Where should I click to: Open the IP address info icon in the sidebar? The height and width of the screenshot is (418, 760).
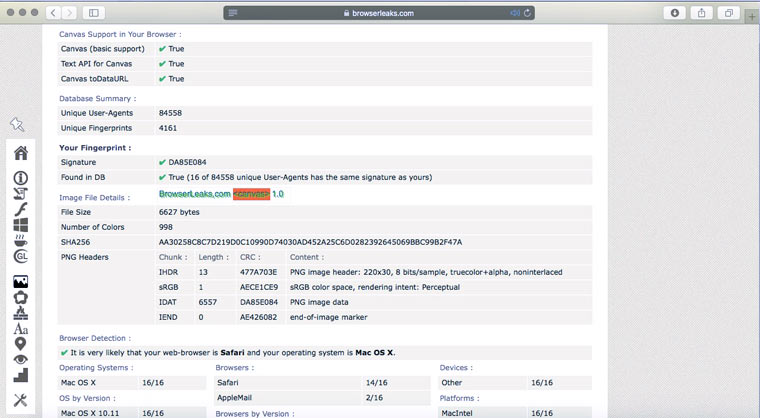(20, 178)
